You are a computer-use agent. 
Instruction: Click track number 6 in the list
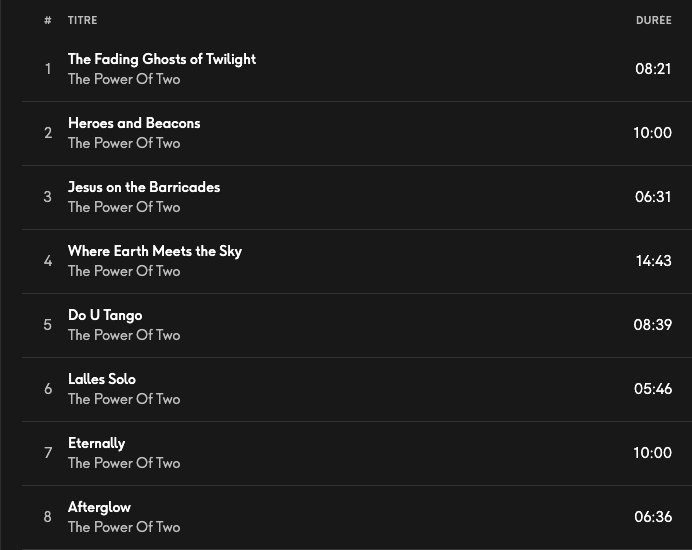pyautogui.click(x=47, y=389)
